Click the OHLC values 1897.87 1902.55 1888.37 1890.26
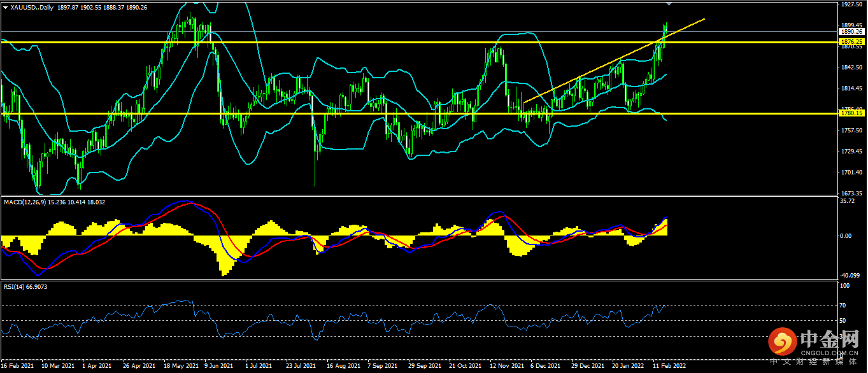This screenshot has height=373, width=868. pos(103,6)
